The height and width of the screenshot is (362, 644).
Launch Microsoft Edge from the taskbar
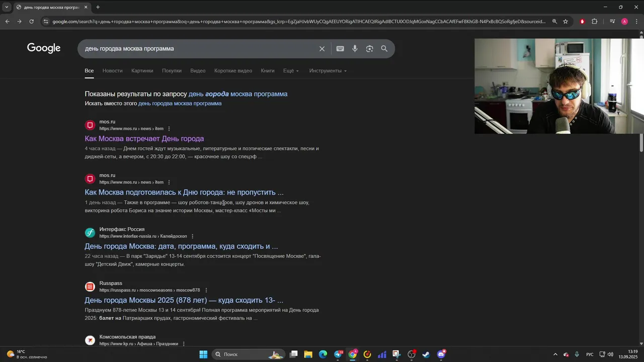tap(323, 354)
